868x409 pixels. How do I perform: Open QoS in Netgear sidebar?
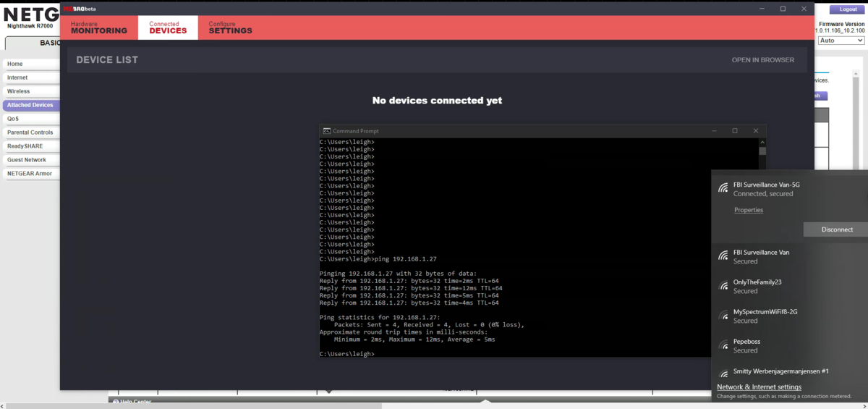32,119
